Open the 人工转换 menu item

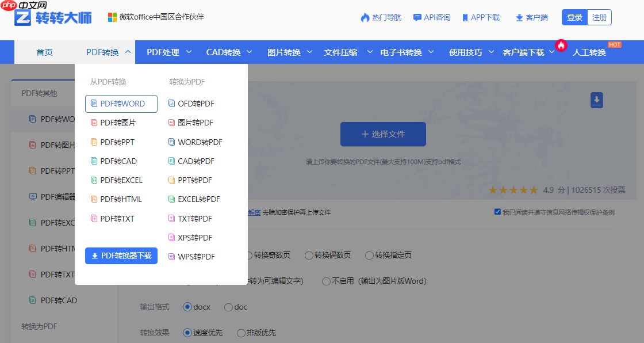(x=589, y=51)
